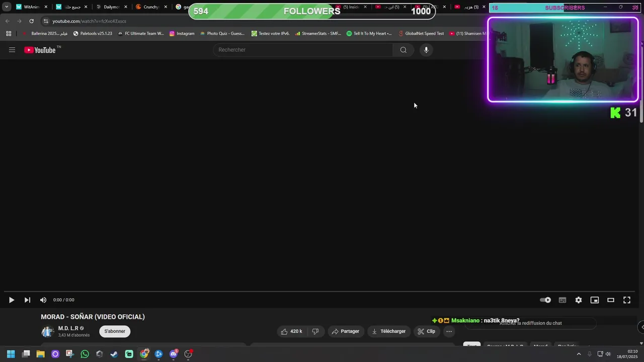The width and height of the screenshot is (644, 362).
Task: Close the WitAnime tab
Action: pyautogui.click(x=46, y=7)
